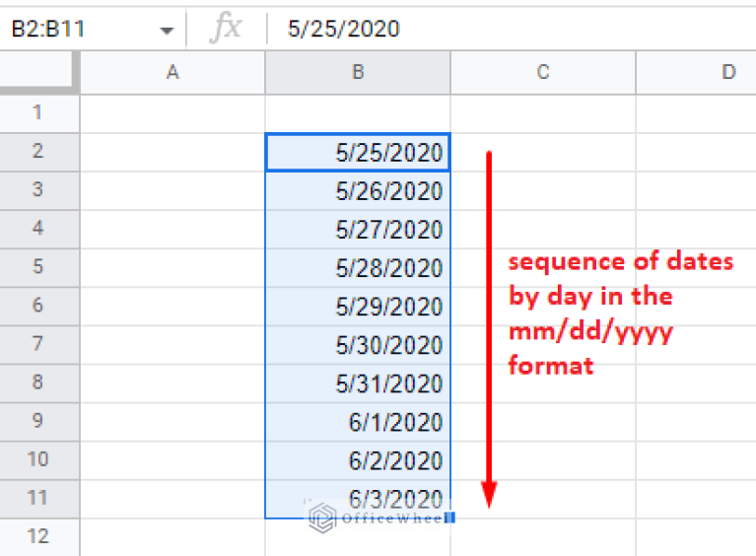Select column A header
The width and height of the screenshot is (756, 556).
pos(172,72)
